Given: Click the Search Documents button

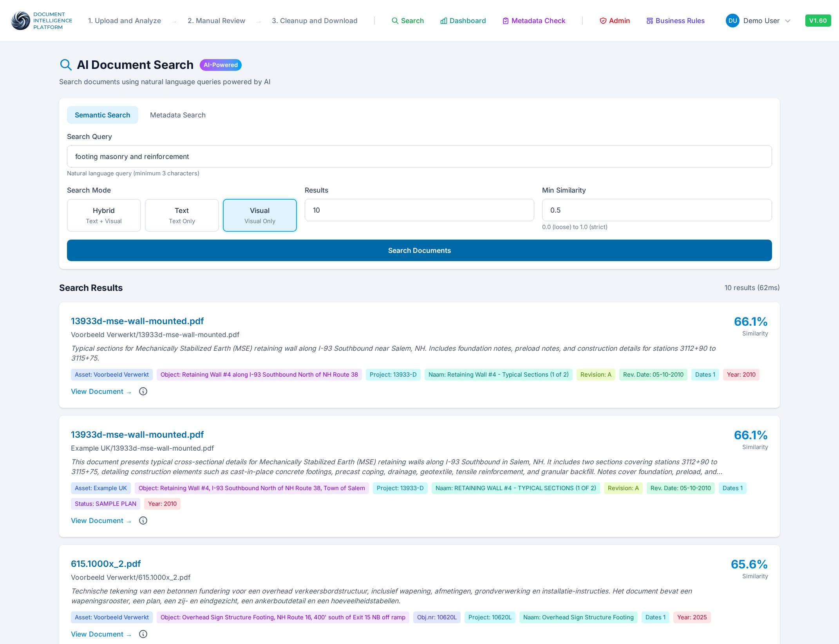Looking at the screenshot, I should [x=419, y=251].
